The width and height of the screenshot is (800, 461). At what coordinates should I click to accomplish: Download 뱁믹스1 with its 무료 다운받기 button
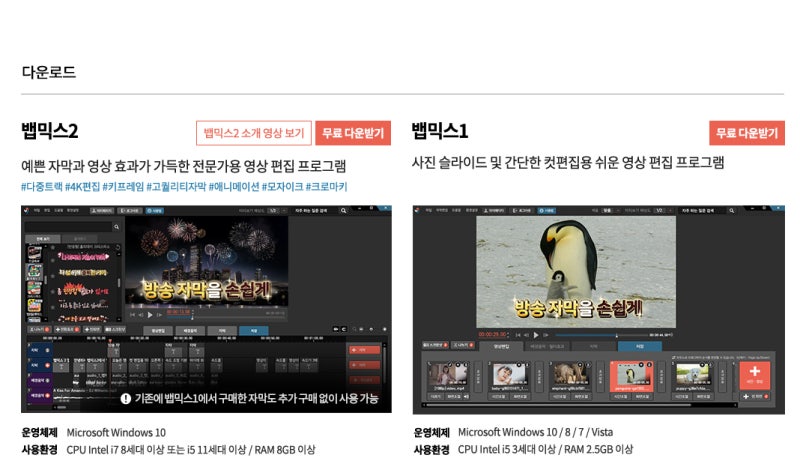[x=747, y=133]
